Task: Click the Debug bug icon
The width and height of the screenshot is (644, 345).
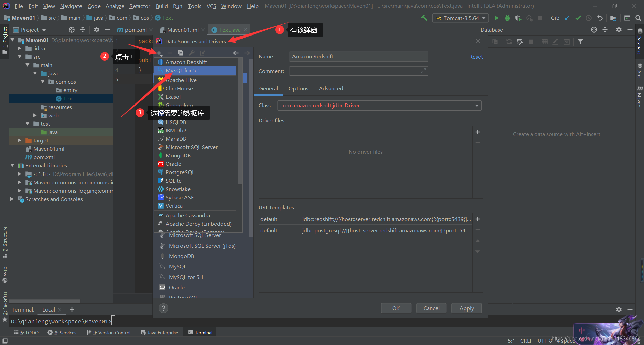Action: coord(507,18)
